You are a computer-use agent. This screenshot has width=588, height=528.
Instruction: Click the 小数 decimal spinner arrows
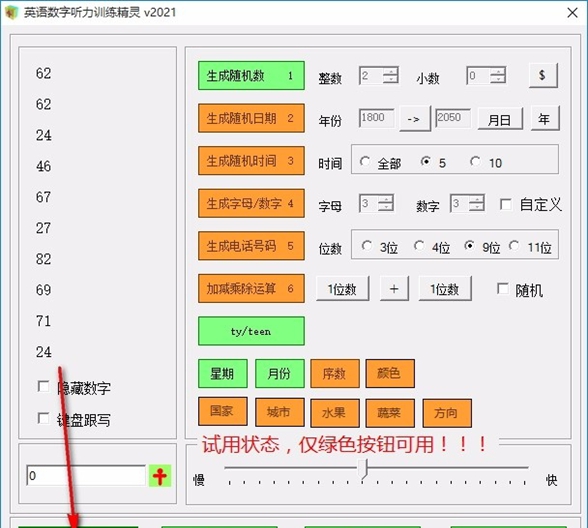(498, 76)
